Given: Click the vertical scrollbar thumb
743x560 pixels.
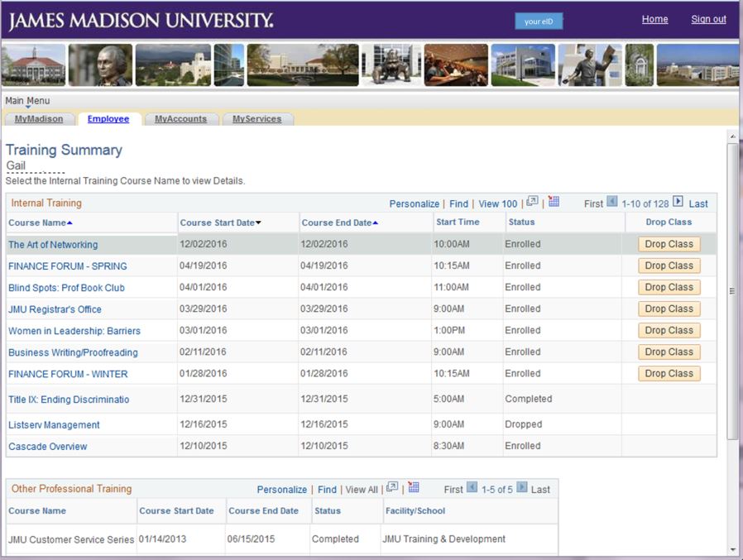Looking at the screenshot, I should pos(732,291).
